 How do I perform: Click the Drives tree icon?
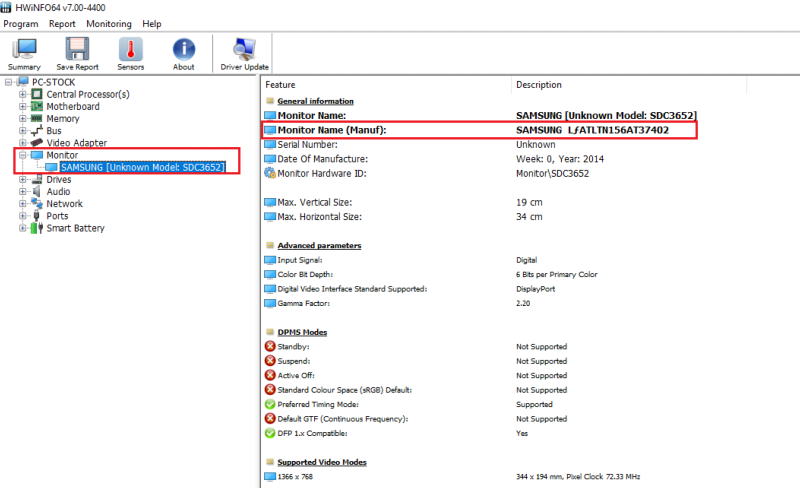(x=37, y=179)
